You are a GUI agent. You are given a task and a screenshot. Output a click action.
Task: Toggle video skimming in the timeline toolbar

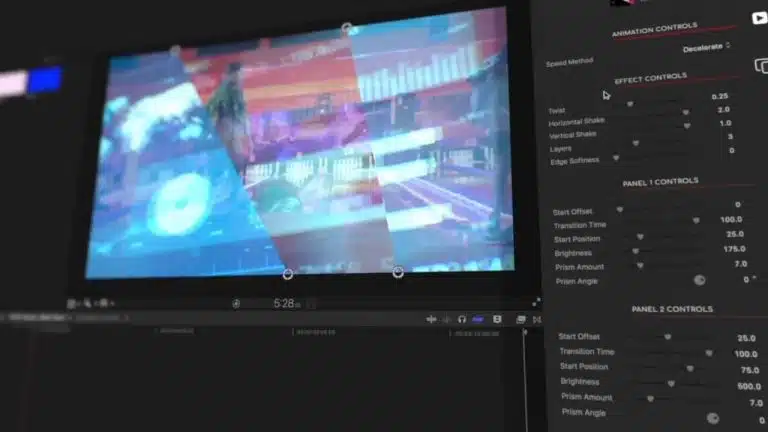(431, 319)
